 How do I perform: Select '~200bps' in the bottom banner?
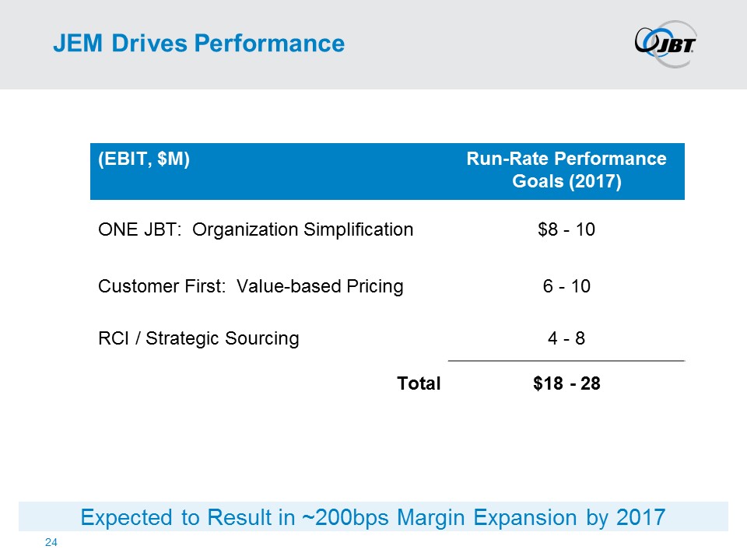tap(337, 517)
